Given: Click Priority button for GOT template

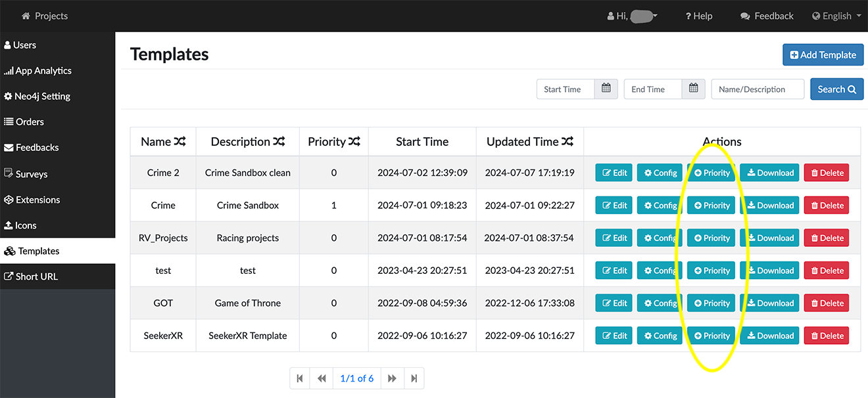Looking at the screenshot, I should pos(711,303).
